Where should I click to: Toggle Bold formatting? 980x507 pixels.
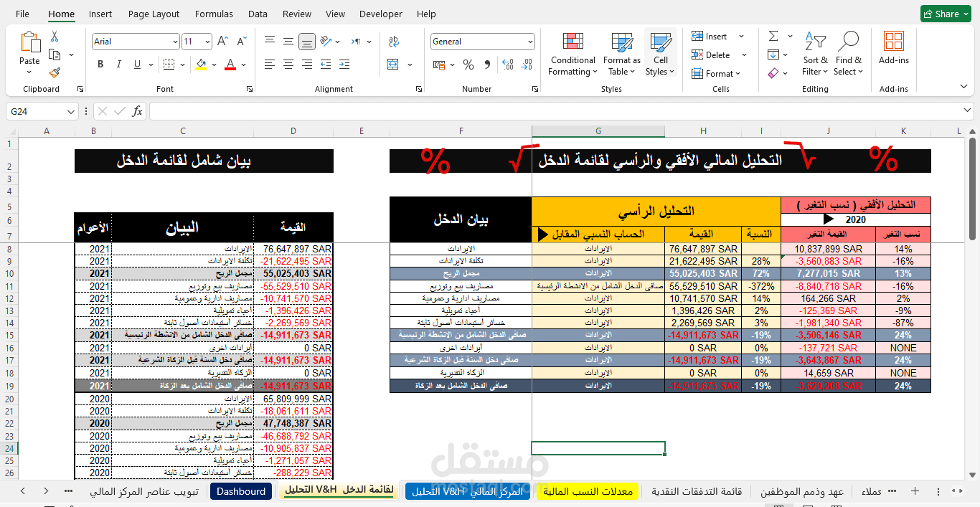[100, 65]
